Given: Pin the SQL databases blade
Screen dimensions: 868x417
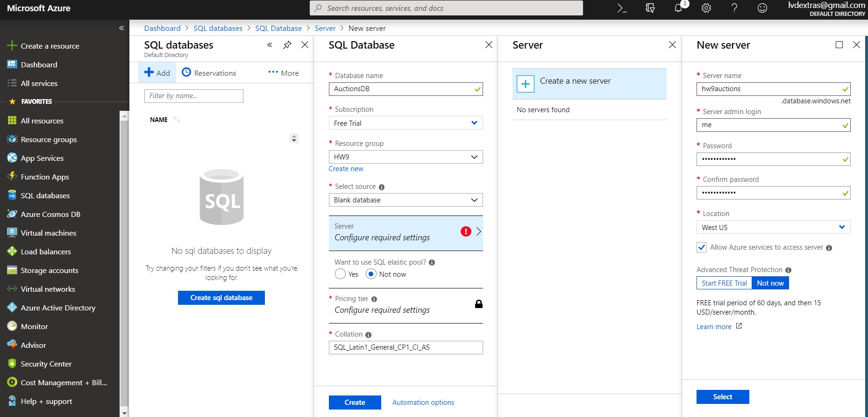Looking at the screenshot, I should [x=287, y=45].
